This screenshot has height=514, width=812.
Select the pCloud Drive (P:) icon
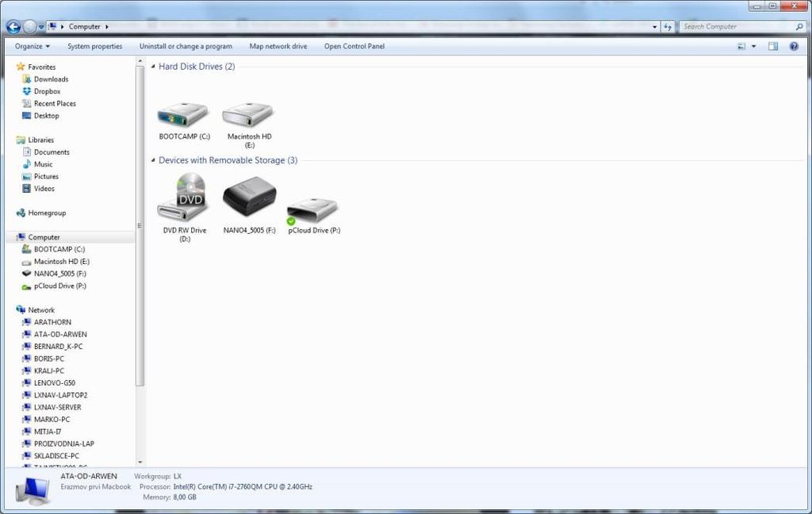312,210
